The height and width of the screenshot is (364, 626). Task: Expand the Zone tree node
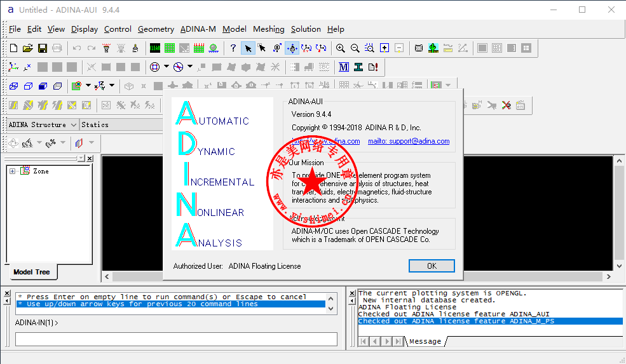pyautogui.click(x=12, y=172)
